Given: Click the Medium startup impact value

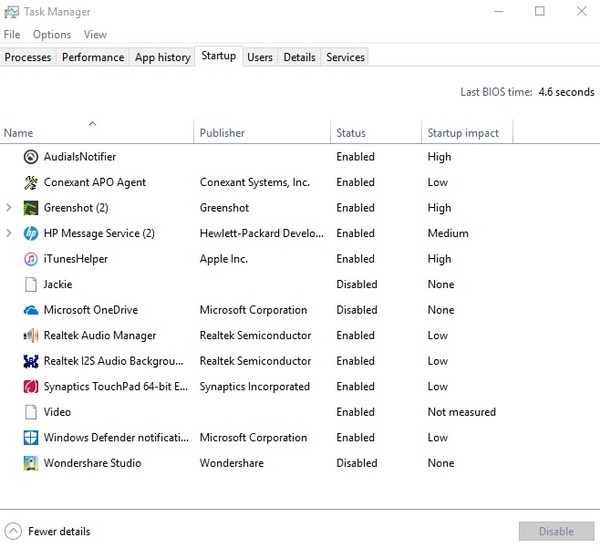Looking at the screenshot, I should coord(448,233).
